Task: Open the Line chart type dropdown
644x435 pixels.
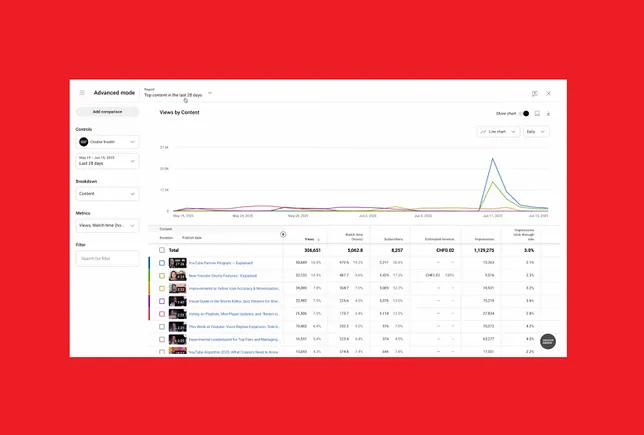Action: (x=498, y=131)
